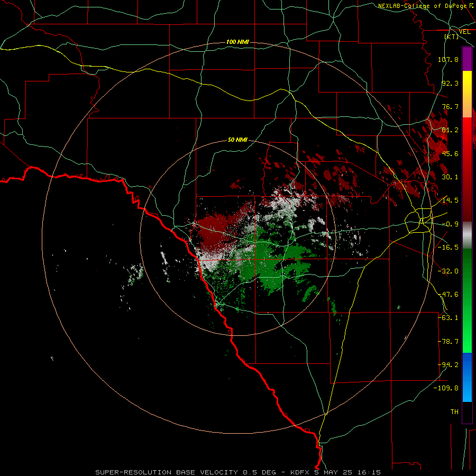The height and width of the screenshot is (476, 476).
Task: Click the 76.7 legend value
Action: (450, 106)
